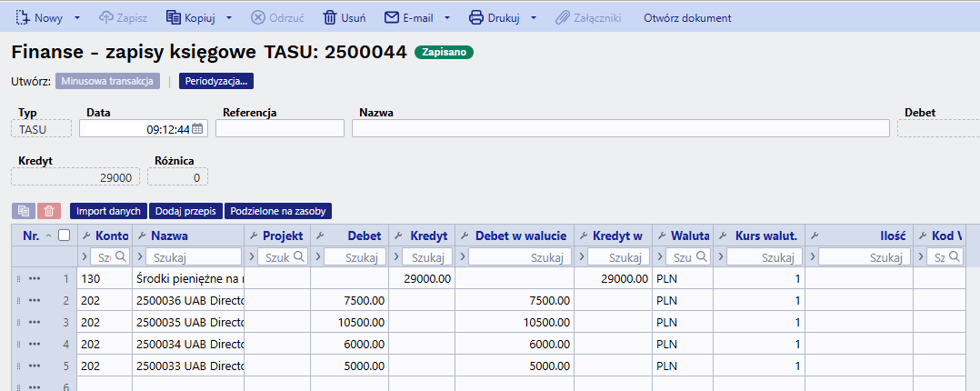980x391 pixels.
Task: Click the E-mail toolbar button
Action: [x=409, y=18]
